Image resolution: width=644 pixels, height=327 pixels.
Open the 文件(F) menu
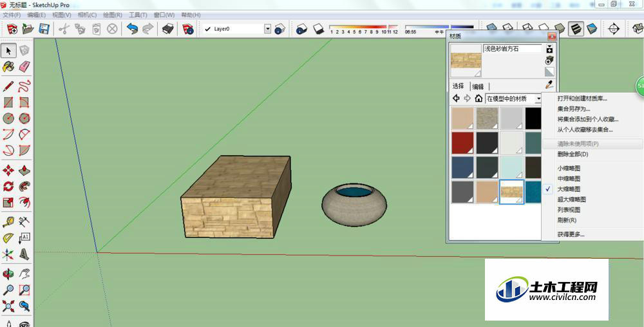click(12, 15)
